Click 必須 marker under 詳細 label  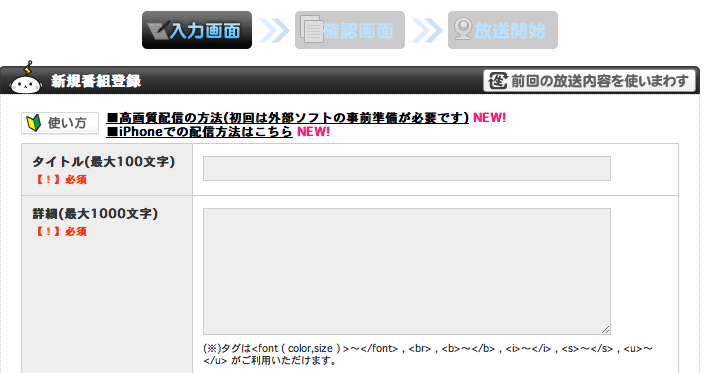coord(60,232)
